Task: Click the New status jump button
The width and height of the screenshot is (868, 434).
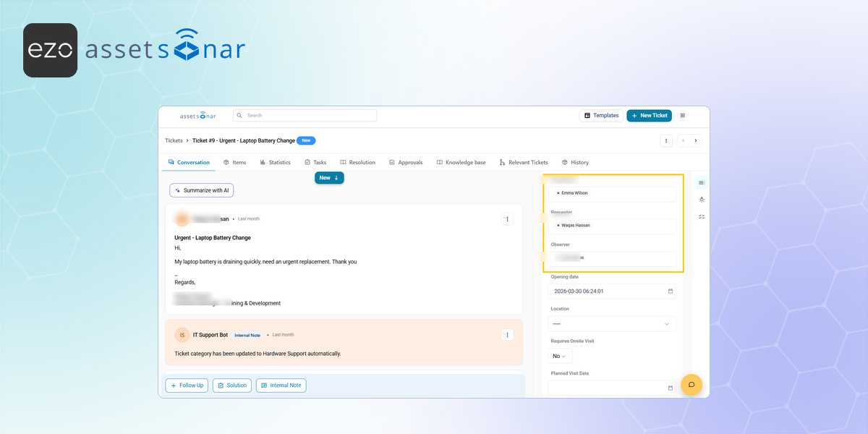Action: pyautogui.click(x=329, y=178)
